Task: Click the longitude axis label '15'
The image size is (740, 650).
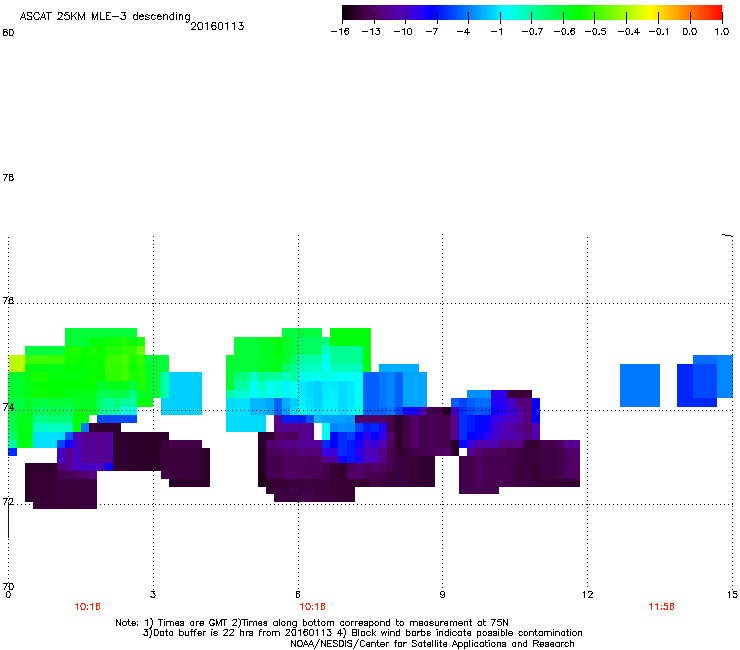Action: tap(732, 594)
